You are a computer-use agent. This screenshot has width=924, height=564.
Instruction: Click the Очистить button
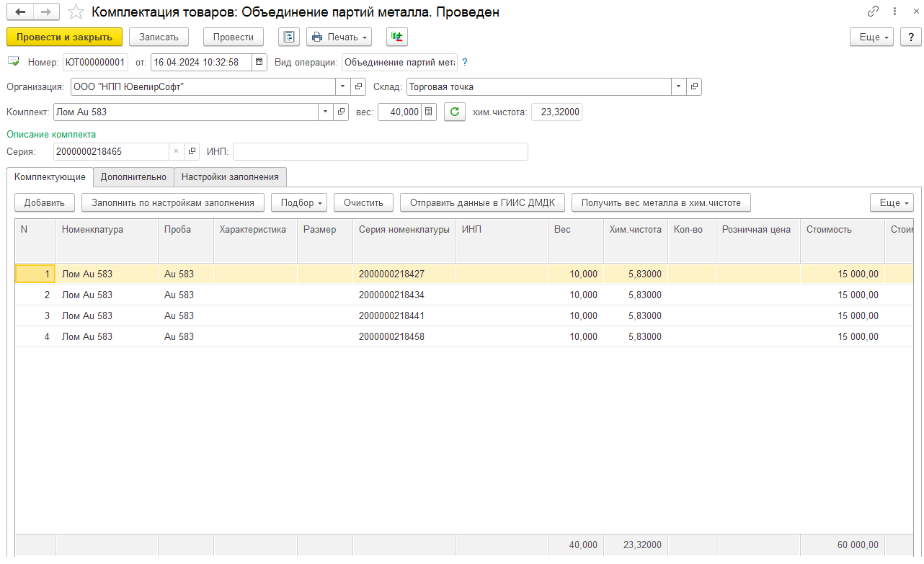tap(363, 203)
